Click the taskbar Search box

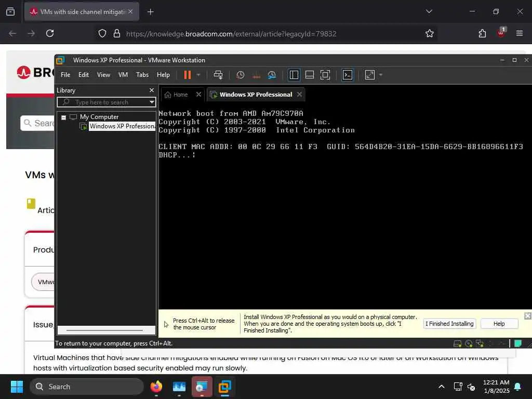pyautogui.click(x=87, y=387)
